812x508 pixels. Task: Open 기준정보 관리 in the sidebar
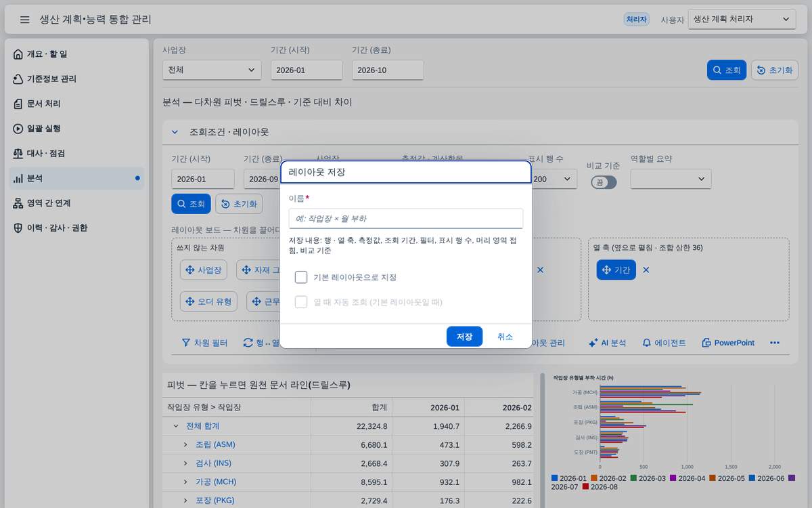(76, 79)
